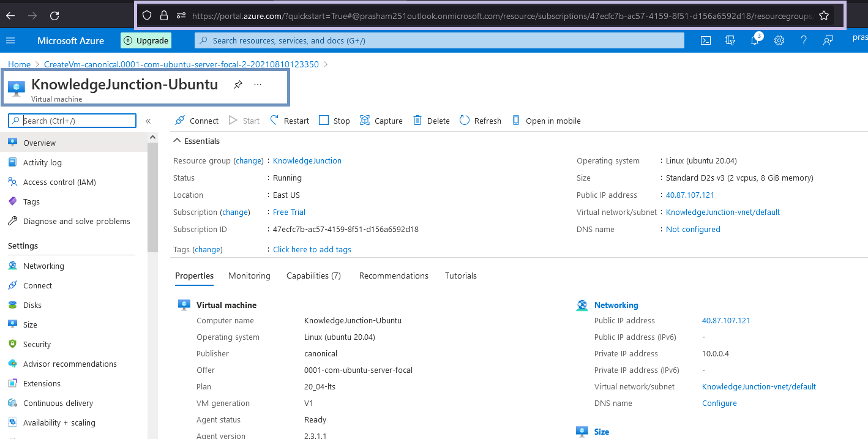The height and width of the screenshot is (439, 868).
Task: Open the notifications bell
Action: pyautogui.click(x=755, y=40)
